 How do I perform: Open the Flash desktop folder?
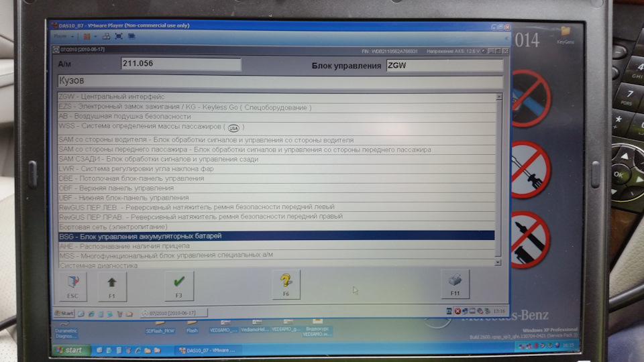pyautogui.click(x=192, y=327)
